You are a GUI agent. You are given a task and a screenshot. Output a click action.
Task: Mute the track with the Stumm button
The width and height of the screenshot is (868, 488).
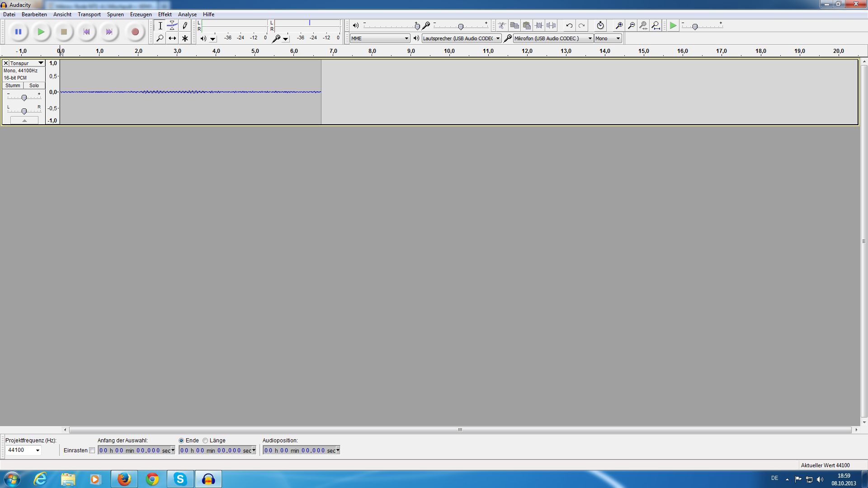(x=13, y=85)
